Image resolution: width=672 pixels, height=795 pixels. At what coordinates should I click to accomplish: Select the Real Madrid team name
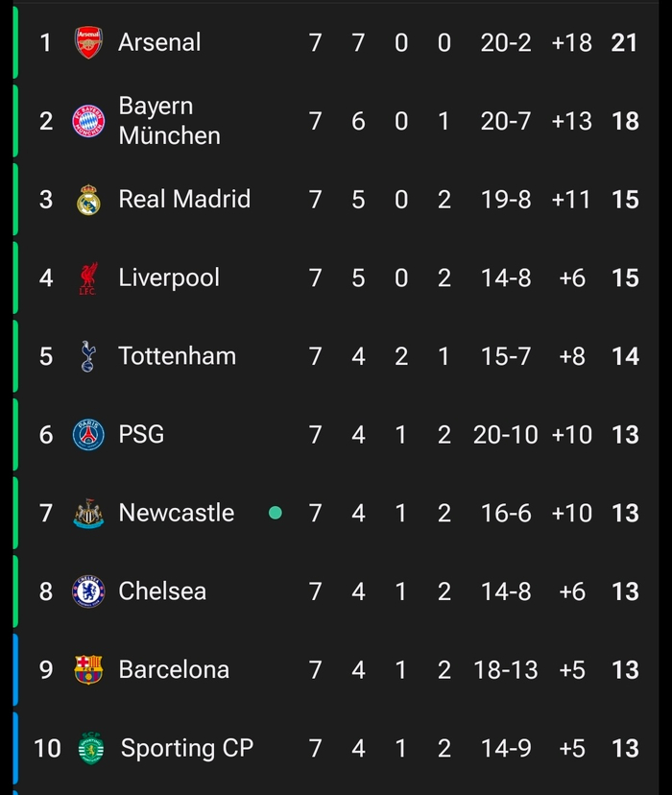[x=184, y=199]
